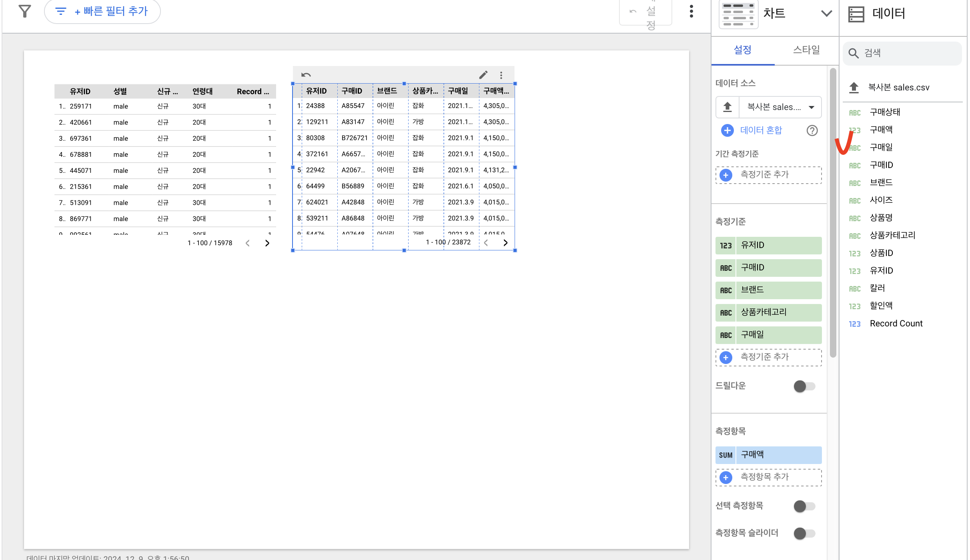Click the 기간 측정기준 추가 field
Viewport: 970px width, 560px height.
768,175
